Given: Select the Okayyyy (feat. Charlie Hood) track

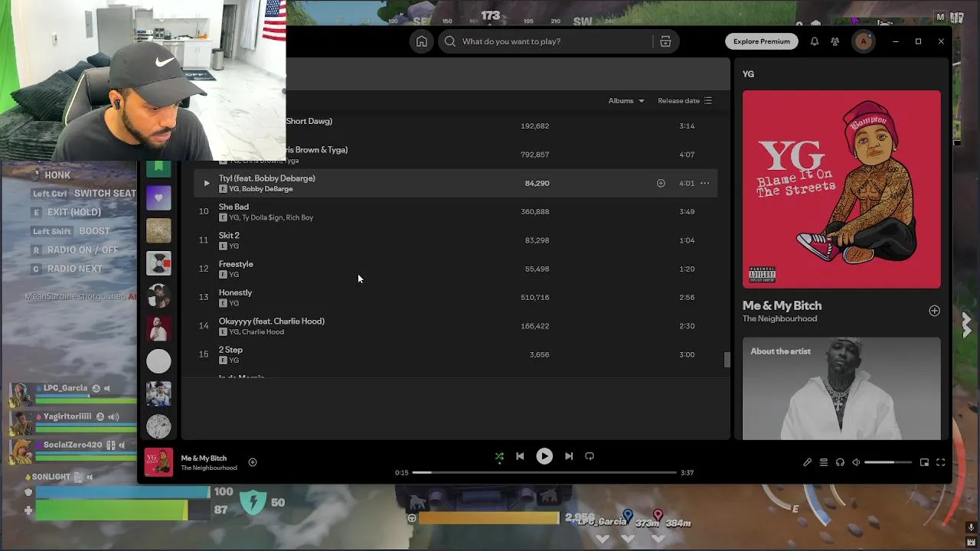Looking at the screenshot, I should click(x=456, y=326).
